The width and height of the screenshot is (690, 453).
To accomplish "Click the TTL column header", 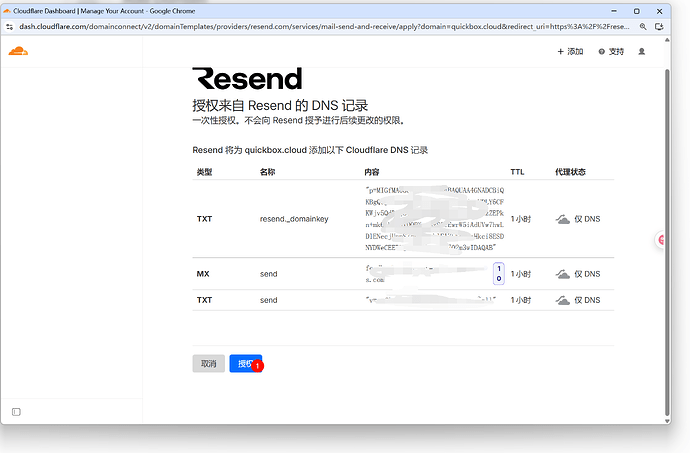I will click(518, 172).
